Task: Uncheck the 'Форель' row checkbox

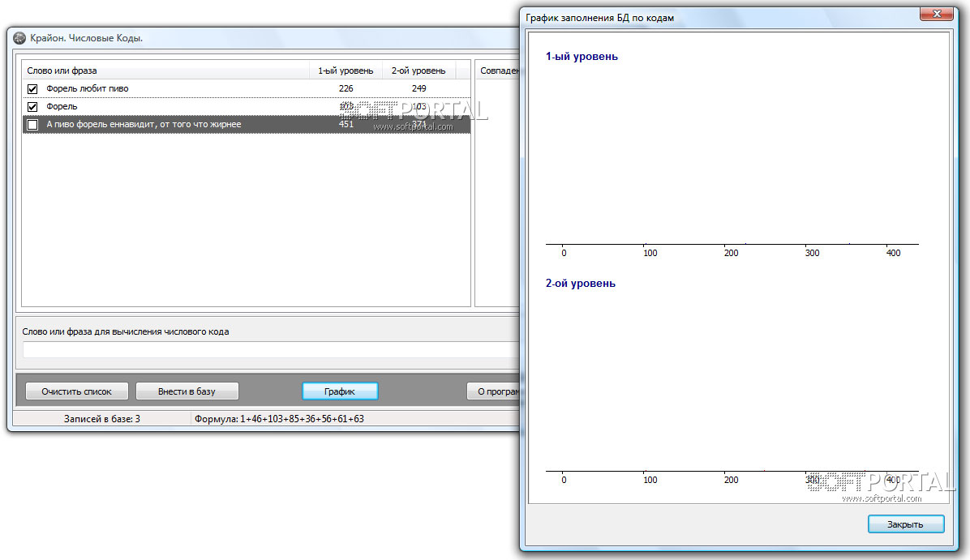Action: 32,107
